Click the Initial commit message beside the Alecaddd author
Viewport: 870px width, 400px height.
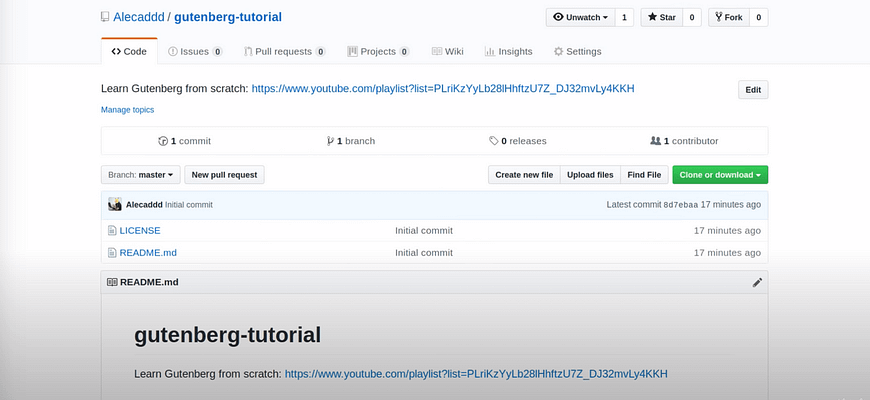tap(189, 205)
